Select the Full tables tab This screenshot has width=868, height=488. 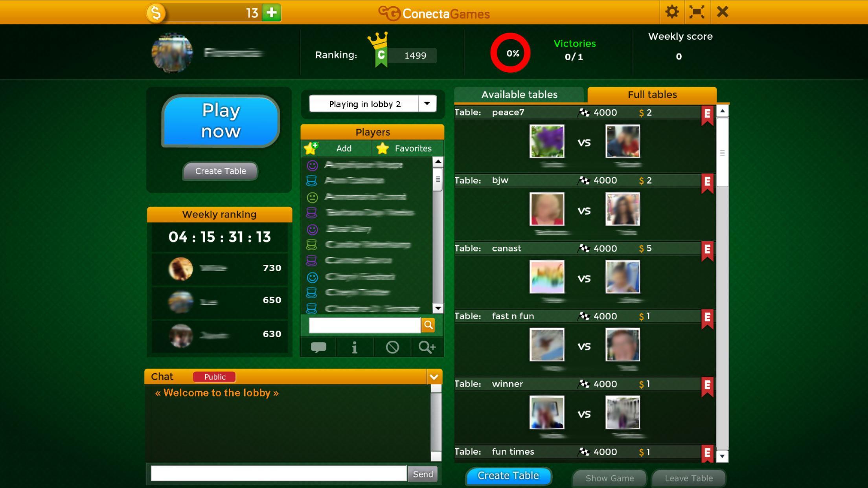652,94
